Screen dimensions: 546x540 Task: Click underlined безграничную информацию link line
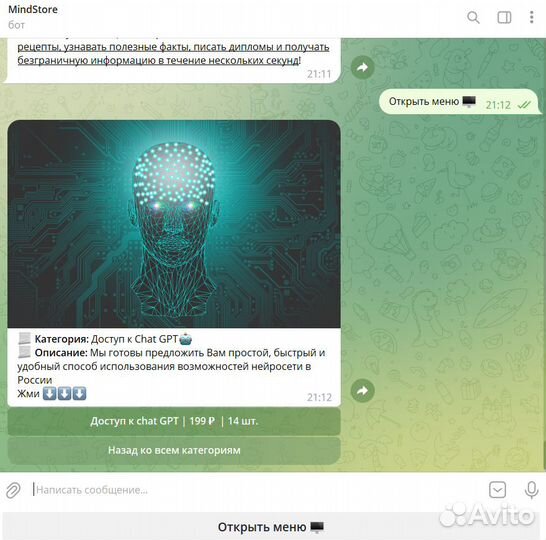(159, 60)
